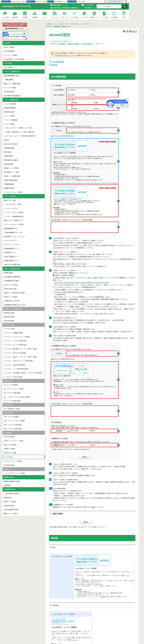Image resolution: width=144 pixels, height=644 pixels.
Task: Close the floating chat help bubble
Action: point(127,100)
